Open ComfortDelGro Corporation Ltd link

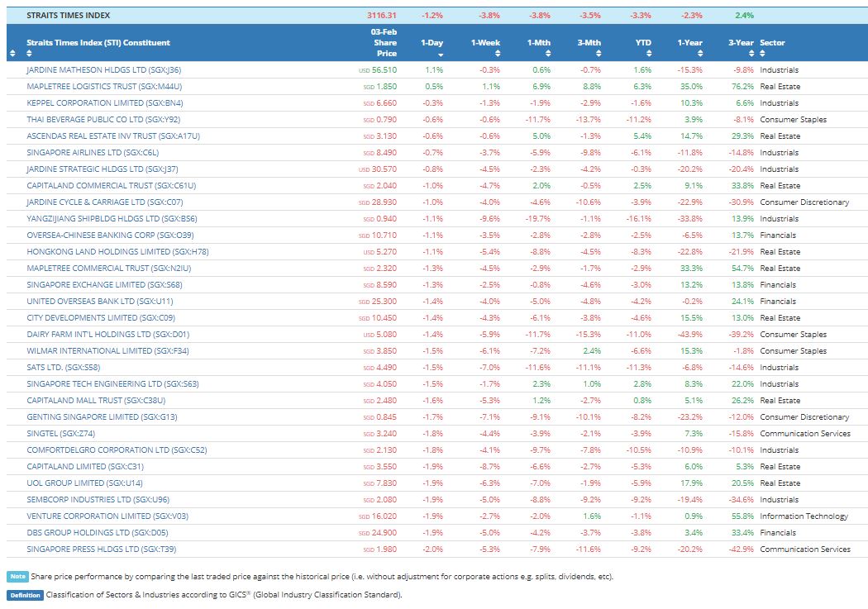[x=117, y=450]
